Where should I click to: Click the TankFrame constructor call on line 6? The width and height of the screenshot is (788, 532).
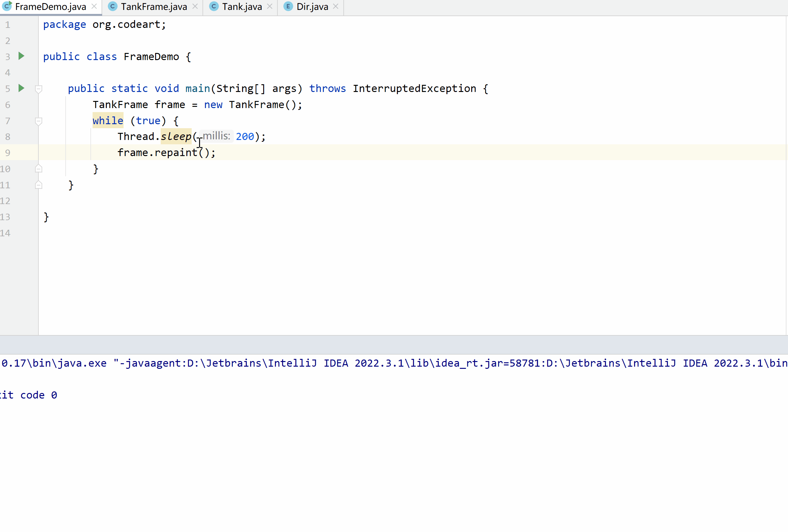(x=257, y=105)
